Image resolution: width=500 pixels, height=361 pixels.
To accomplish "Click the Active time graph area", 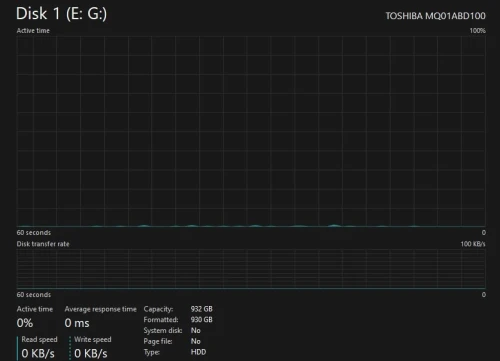I will click(x=251, y=131).
